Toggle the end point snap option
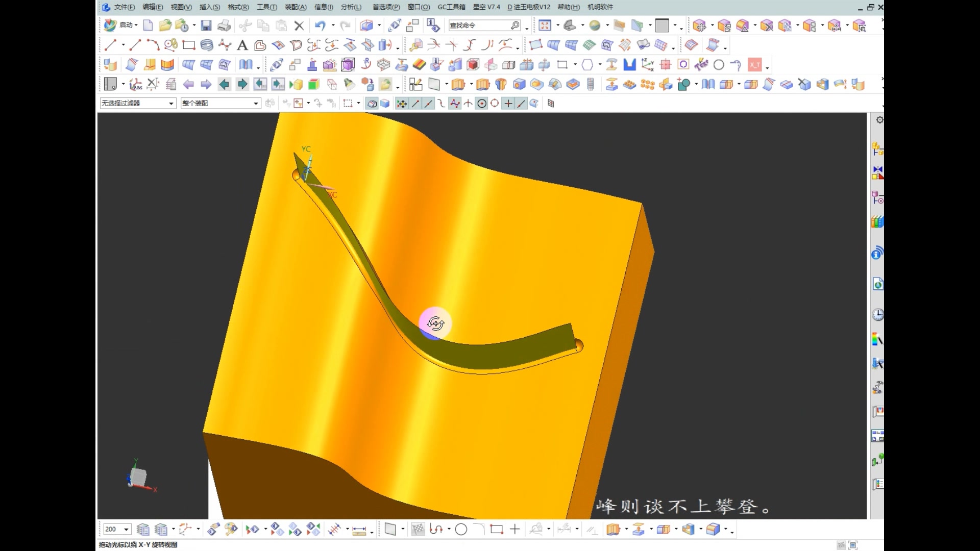Image resolution: width=980 pixels, height=551 pixels. 415,104
